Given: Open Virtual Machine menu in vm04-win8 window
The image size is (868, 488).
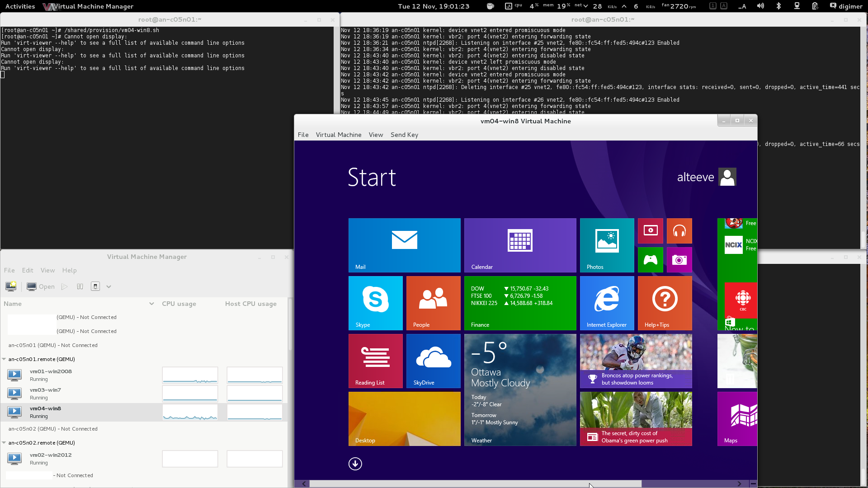Looking at the screenshot, I should [339, 135].
